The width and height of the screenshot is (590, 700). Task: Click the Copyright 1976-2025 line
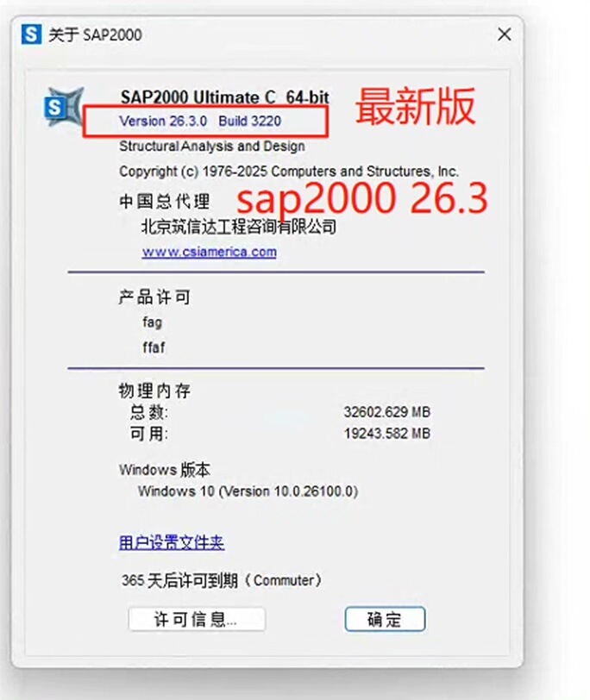(289, 172)
